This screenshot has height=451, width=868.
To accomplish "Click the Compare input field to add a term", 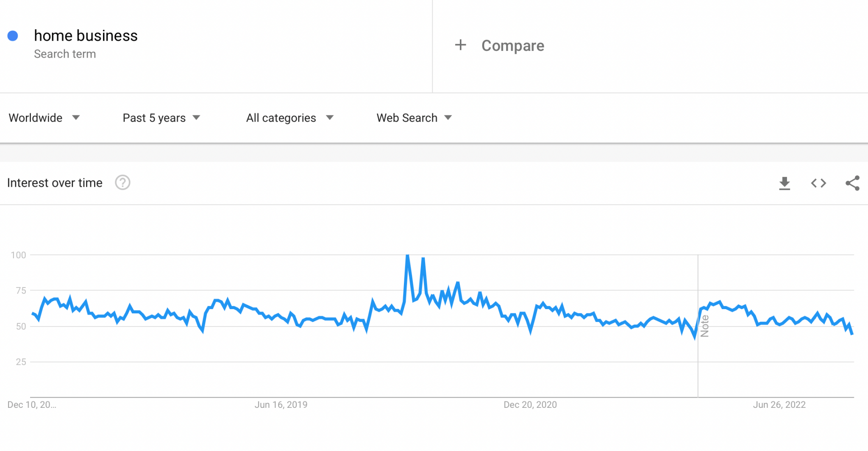I will tap(593, 45).
